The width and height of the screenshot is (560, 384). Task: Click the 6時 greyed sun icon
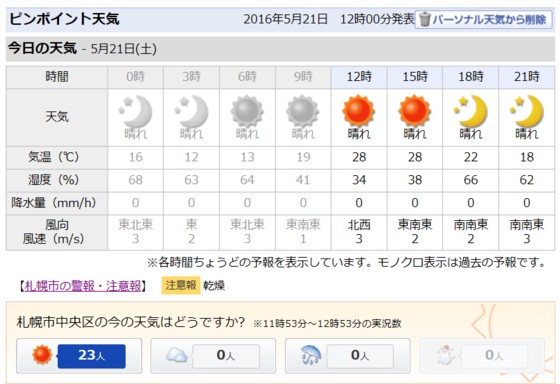pos(247,111)
